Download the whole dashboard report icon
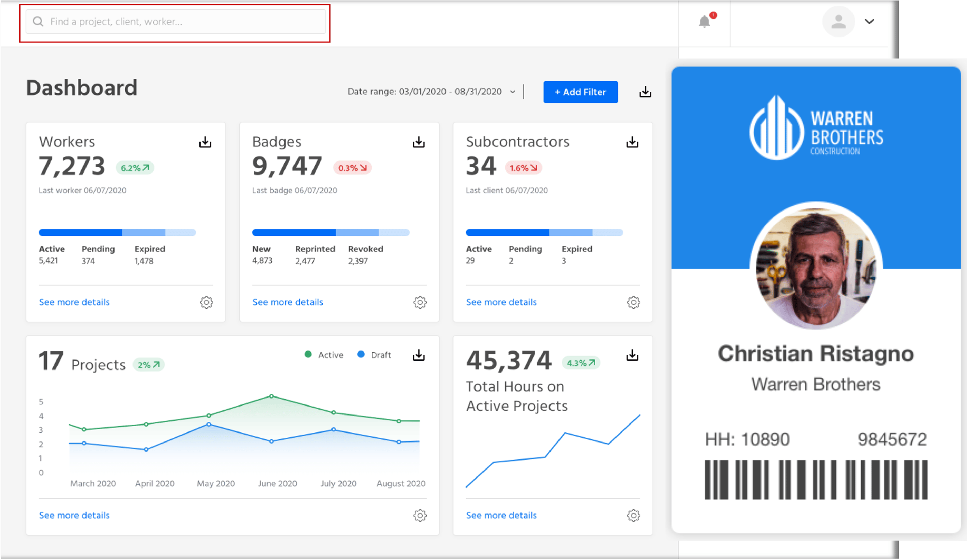Viewport: 967px width, 560px height. [x=645, y=92]
